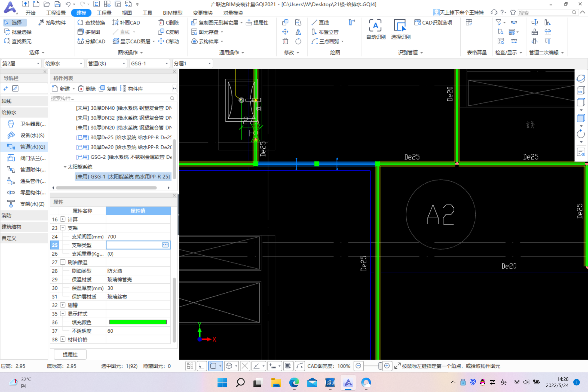Select 阀门法兰 in the navigation panel
Viewport: 588px width, 392px height.
coord(26,158)
